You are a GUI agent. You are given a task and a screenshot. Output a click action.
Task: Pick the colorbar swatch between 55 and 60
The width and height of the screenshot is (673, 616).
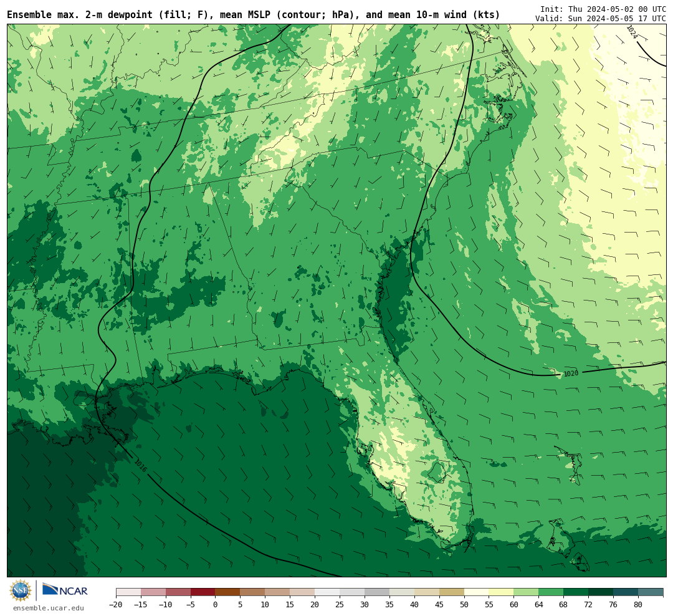[x=501, y=592]
